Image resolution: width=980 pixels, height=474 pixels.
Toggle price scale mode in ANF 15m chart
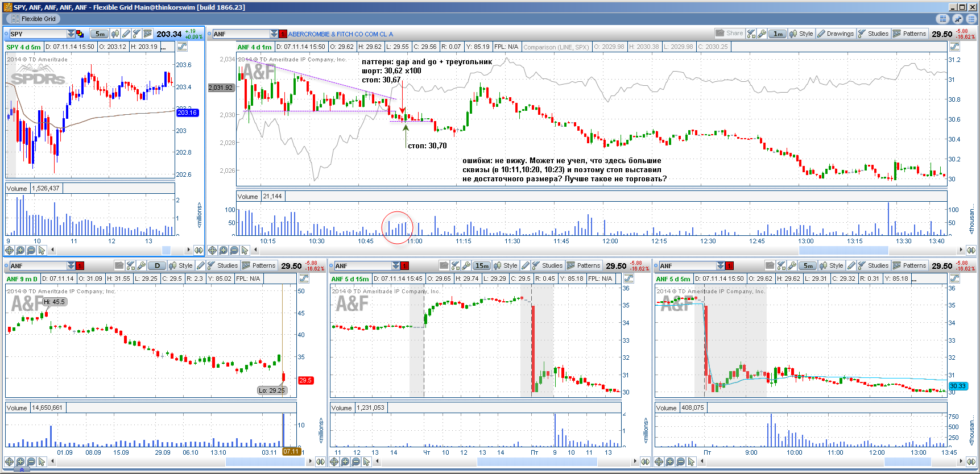click(628, 278)
